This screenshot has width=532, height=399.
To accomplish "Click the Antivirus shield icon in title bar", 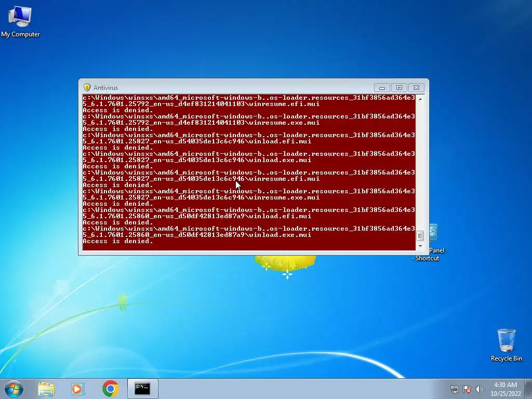I will point(87,87).
